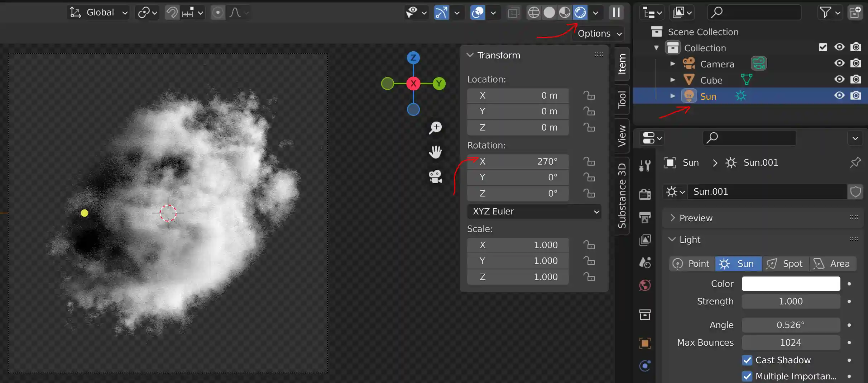Switch viewport shading to Wireframe mode
The image size is (868, 383).
point(534,12)
